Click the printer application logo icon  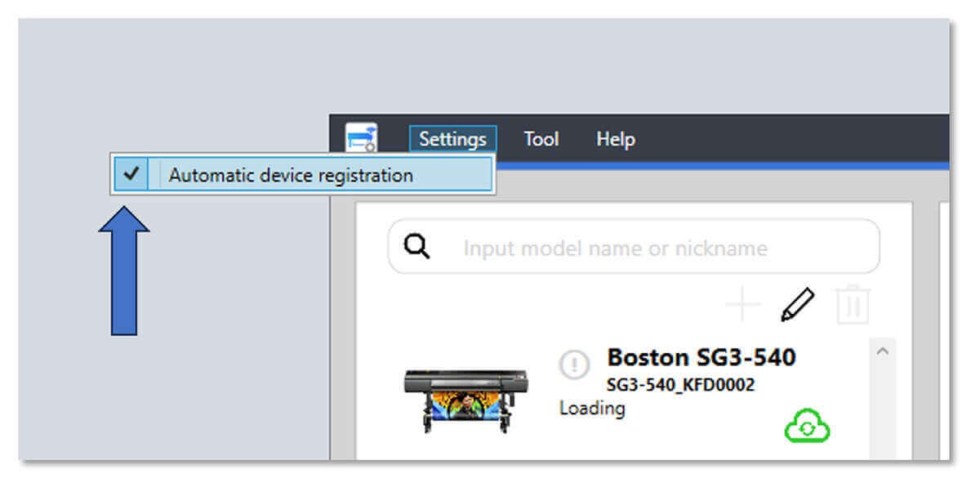361,138
